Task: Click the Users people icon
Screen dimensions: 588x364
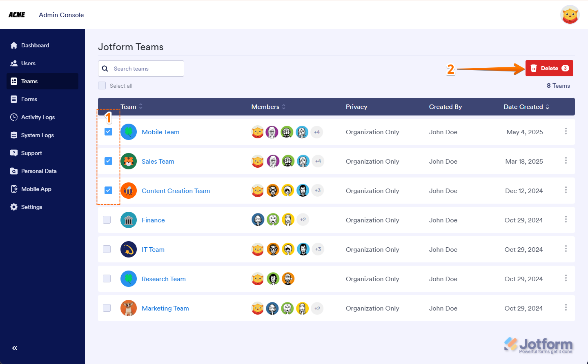Action: pos(14,63)
